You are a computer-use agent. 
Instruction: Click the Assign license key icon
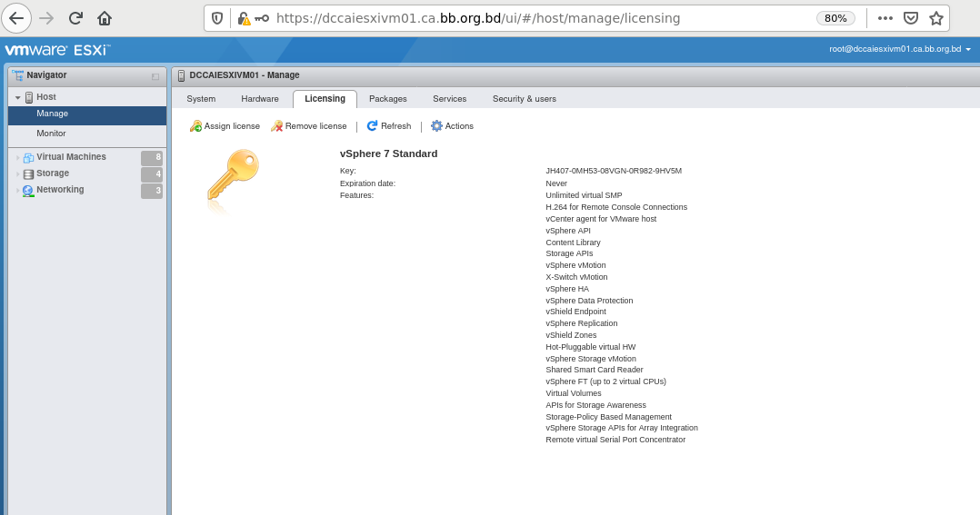(195, 126)
